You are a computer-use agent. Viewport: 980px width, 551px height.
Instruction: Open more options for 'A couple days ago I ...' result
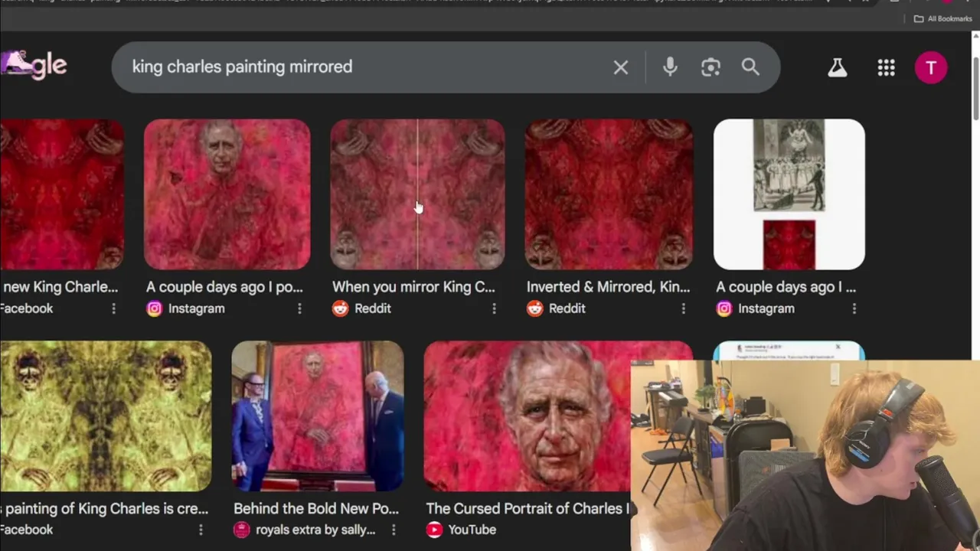[x=854, y=308]
